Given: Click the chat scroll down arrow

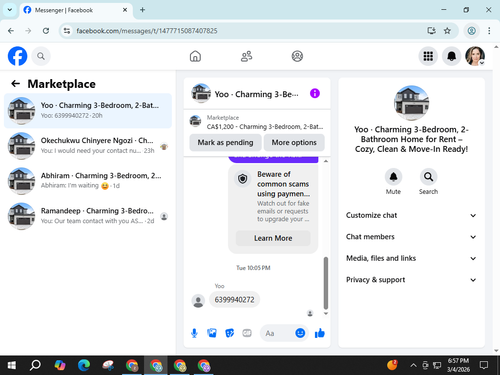Looking at the screenshot, I should [x=326, y=313].
